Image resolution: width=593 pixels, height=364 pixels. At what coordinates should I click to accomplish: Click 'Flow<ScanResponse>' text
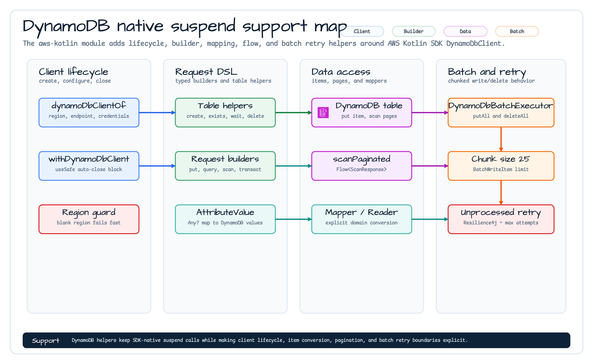click(x=362, y=170)
